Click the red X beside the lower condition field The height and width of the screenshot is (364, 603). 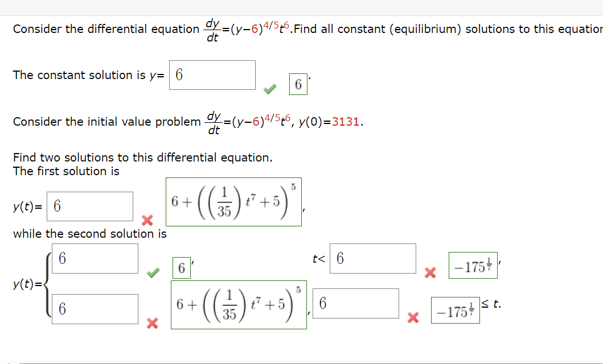pos(413,318)
